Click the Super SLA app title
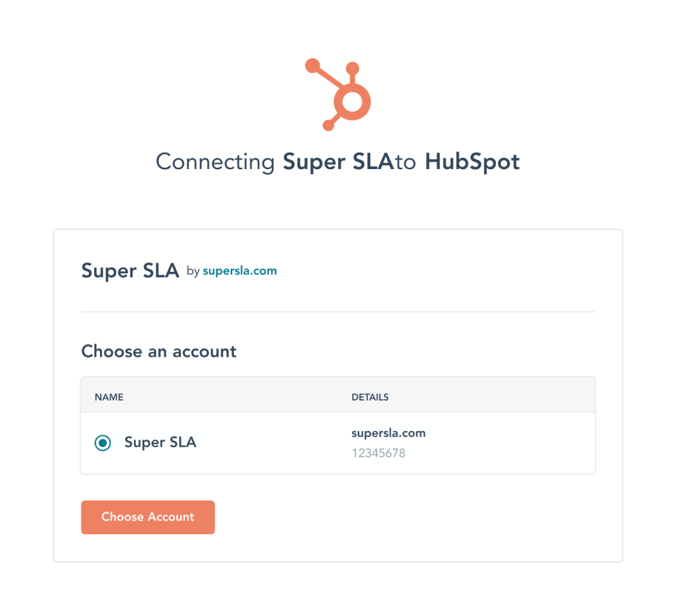Screen dimensions: 676x616 pyautogui.click(x=130, y=271)
